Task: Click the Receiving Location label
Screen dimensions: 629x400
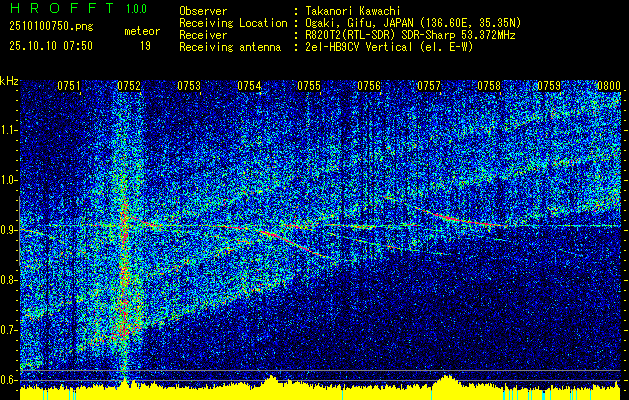Action: (233, 23)
